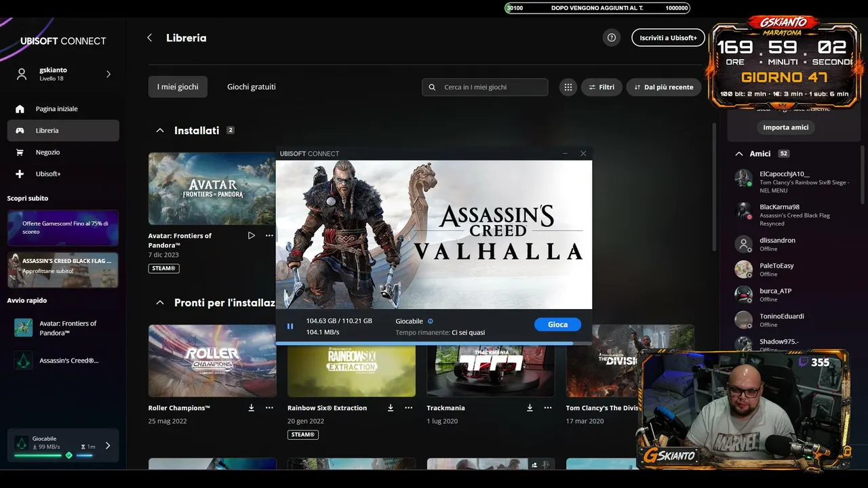Open the Avatar: Frontiers of Pandora cover thumbnail

pos(212,188)
